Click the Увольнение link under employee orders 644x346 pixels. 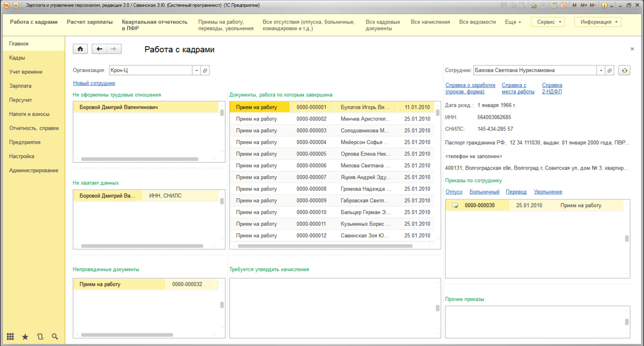(x=548, y=192)
